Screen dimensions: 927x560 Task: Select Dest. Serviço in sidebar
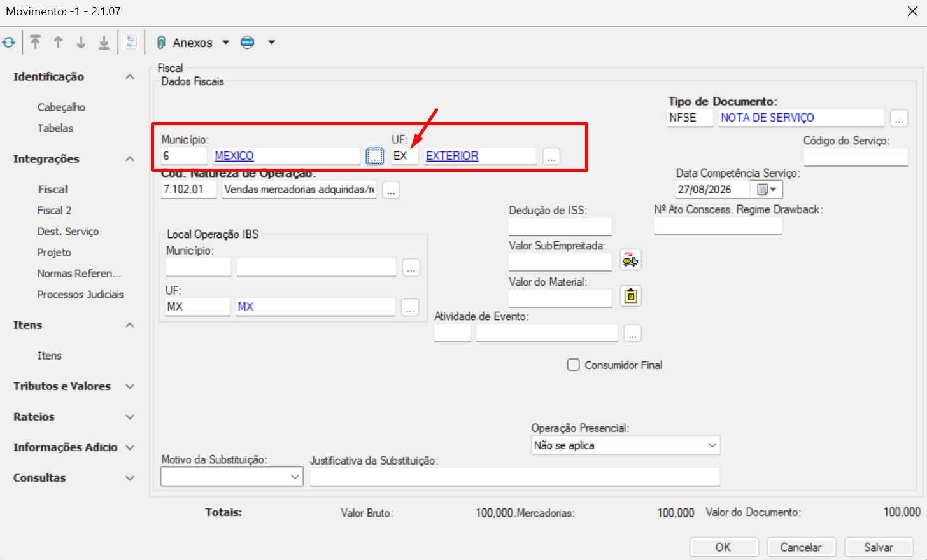(x=68, y=232)
